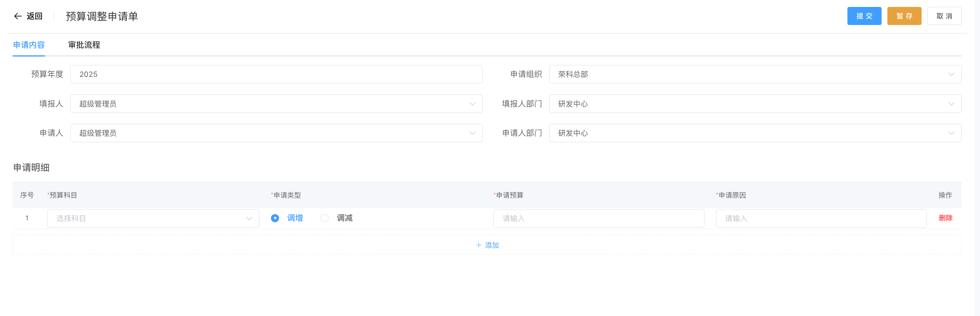Delete row 1 via 删除 link

(x=945, y=218)
